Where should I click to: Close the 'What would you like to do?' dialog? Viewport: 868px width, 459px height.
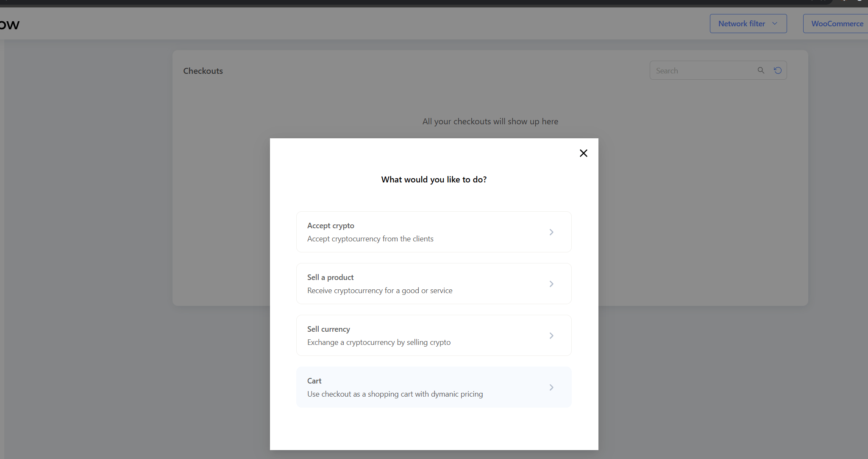(583, 153)
